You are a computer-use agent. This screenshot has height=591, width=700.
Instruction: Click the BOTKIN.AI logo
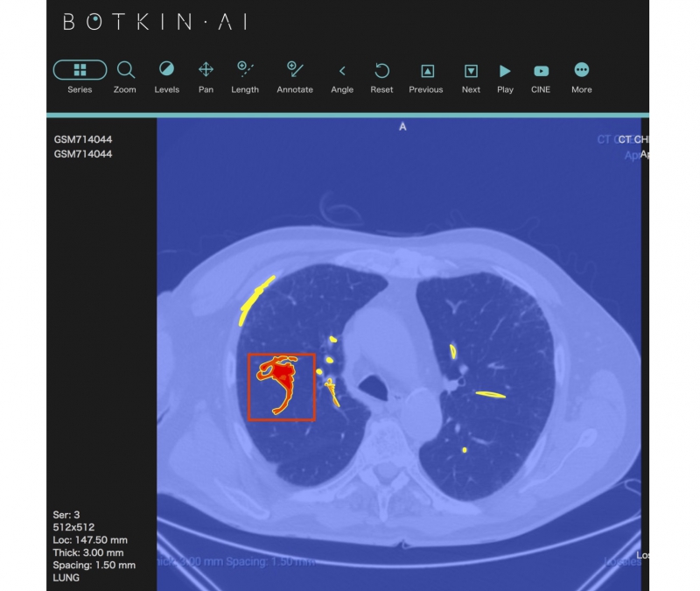click(155, 23)
